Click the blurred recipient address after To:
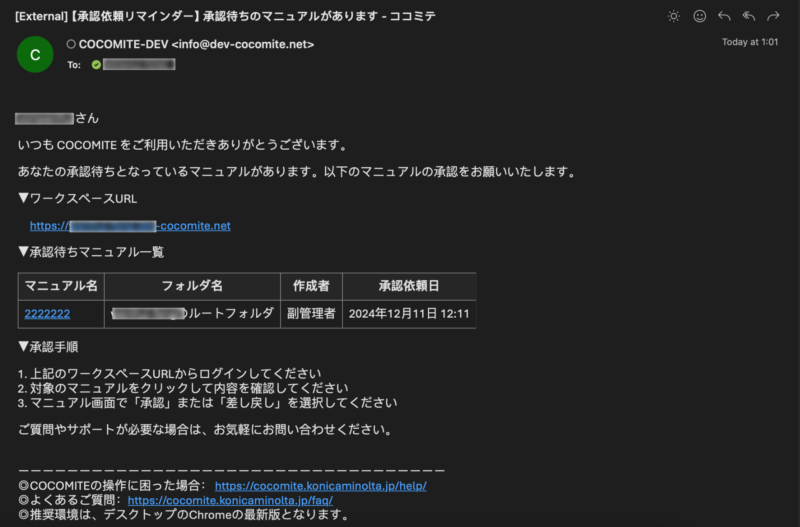Screen dimensions: 800x527 pyautogui.click(x=139, y=64)
